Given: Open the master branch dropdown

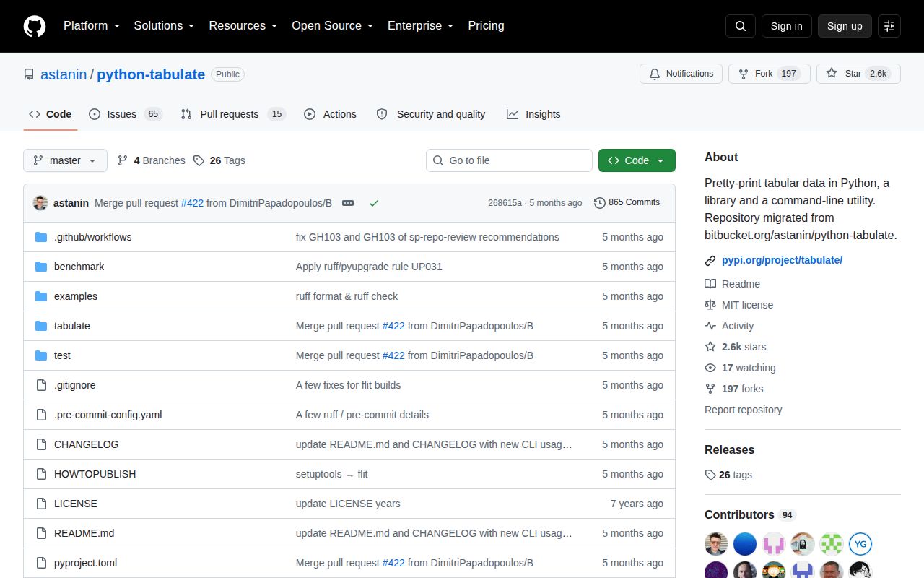Looking at the screenshot, I should [x=65, y=160].
